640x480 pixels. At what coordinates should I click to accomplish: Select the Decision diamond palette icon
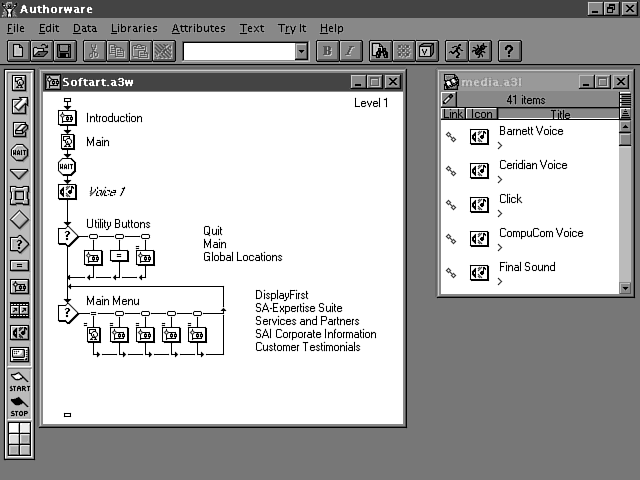pyautogui.click(x=19, y=220)
